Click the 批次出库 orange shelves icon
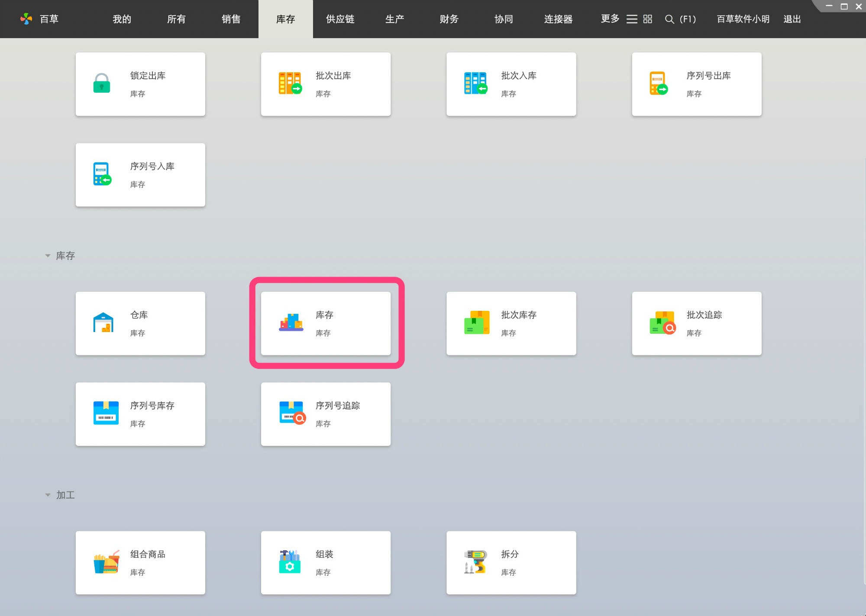The height and width of the screenshot is (616, 866). pos(290,83)
